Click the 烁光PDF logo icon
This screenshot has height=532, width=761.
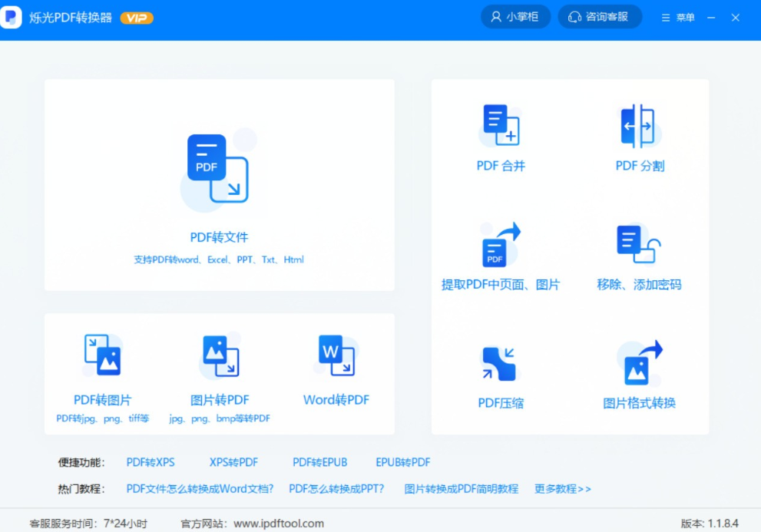click(11, 17)
